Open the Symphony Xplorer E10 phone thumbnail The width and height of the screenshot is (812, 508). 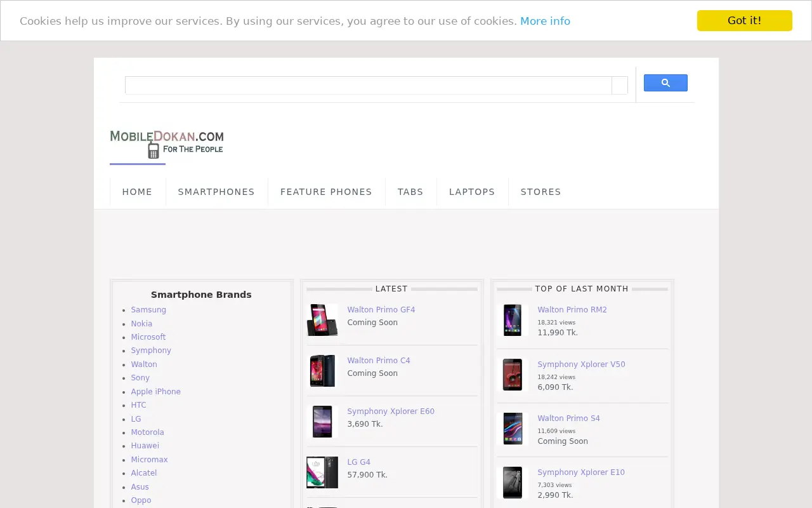(x=513, y=483)
